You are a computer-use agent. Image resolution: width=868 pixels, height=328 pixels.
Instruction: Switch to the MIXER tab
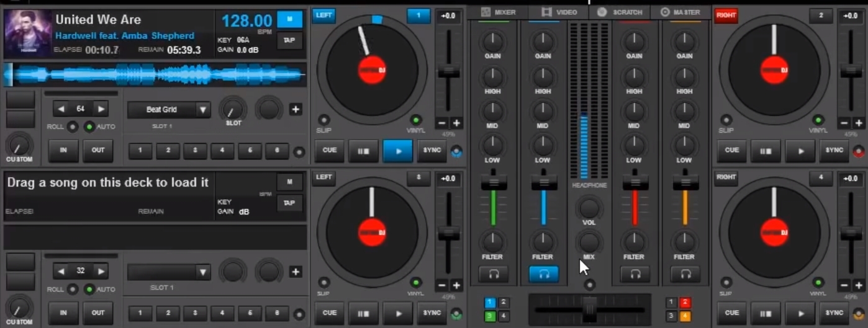pos(499,12)
